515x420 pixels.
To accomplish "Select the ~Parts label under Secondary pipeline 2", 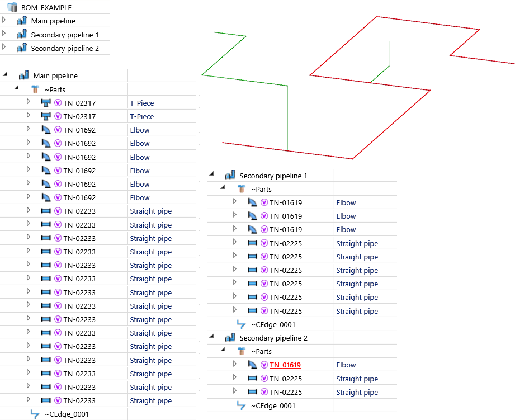I will click(x=261, y=352).
